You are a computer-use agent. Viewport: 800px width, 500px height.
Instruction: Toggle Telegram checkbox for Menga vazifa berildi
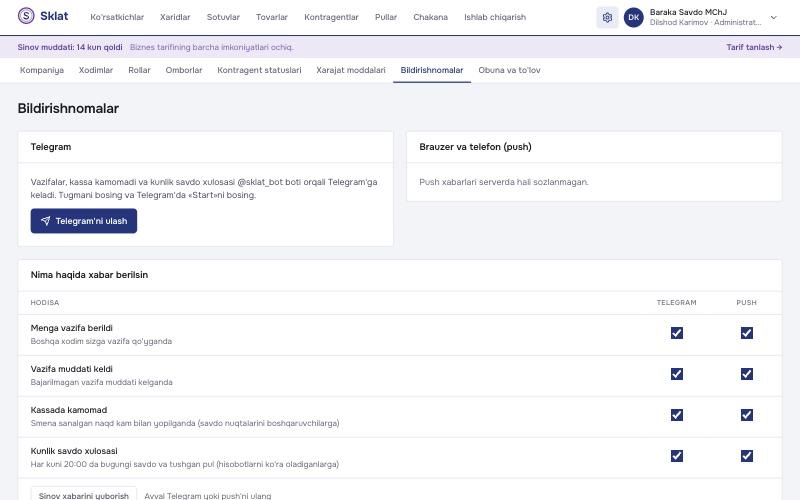click(x=677, y=333)
